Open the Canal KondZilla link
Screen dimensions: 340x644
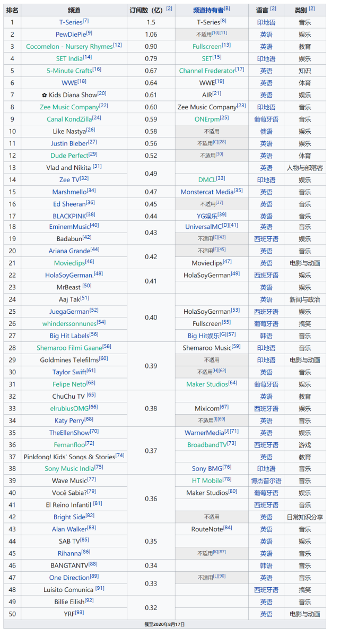pyautogui.click(x=69, y=119)
